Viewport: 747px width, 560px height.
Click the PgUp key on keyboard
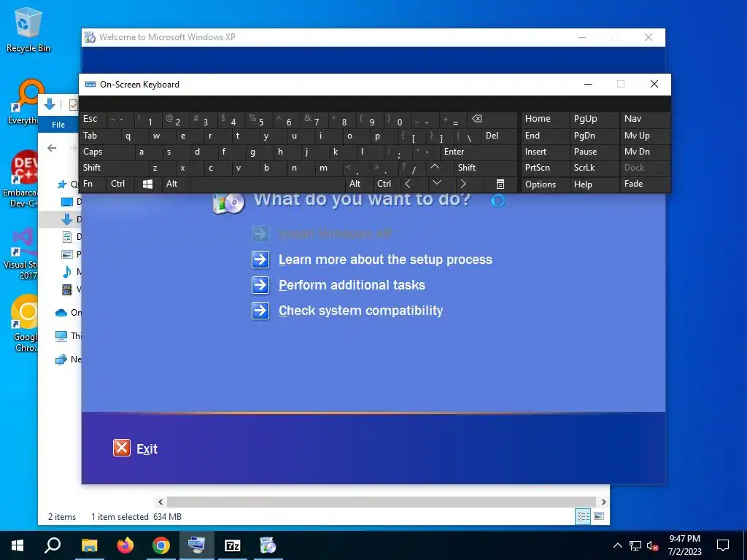coord(594,119)
